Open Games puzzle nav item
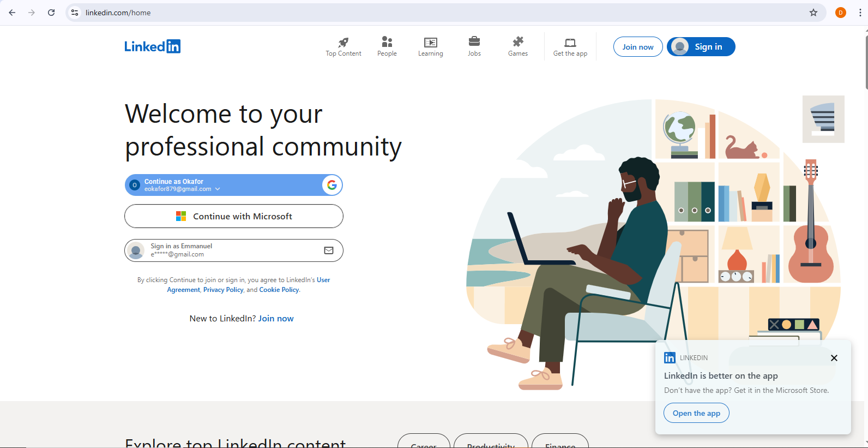Image resolution: width=868 pixels, height=448 pixels. 518,47
